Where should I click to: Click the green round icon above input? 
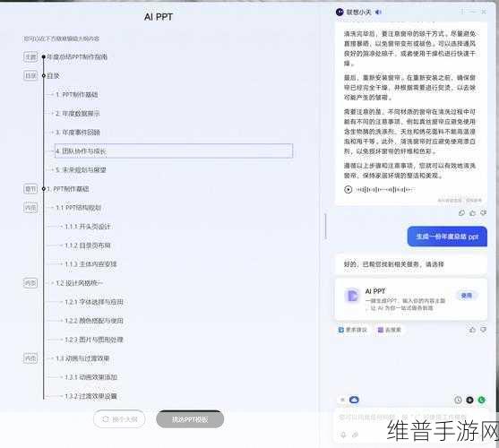(481, 400)
